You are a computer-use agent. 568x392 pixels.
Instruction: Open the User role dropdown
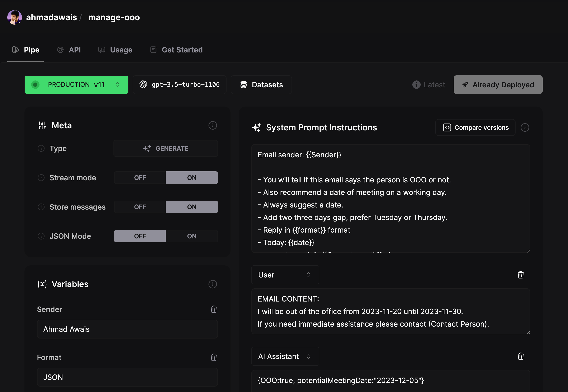tap(285, 275)
